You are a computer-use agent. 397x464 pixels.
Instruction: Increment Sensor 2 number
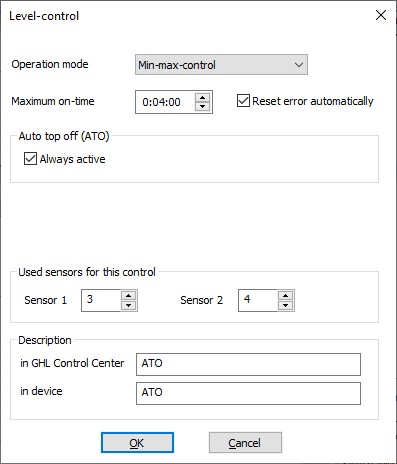pos(285,296)
